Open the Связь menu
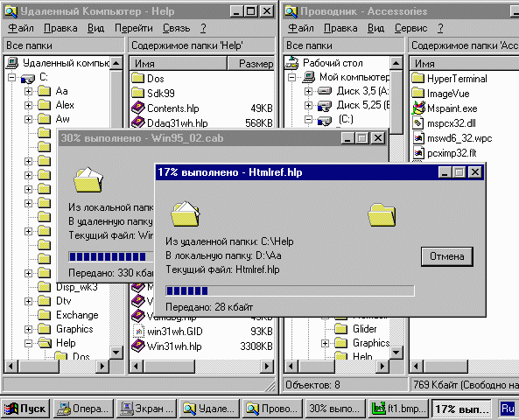The height and width of the screenshot is (420, 519). (x=177, y=28)
